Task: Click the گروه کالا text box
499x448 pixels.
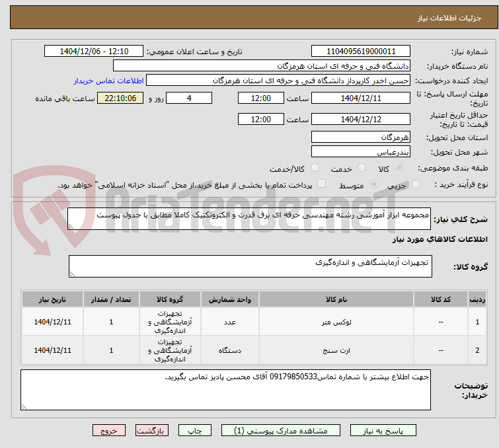Action: 250,266
